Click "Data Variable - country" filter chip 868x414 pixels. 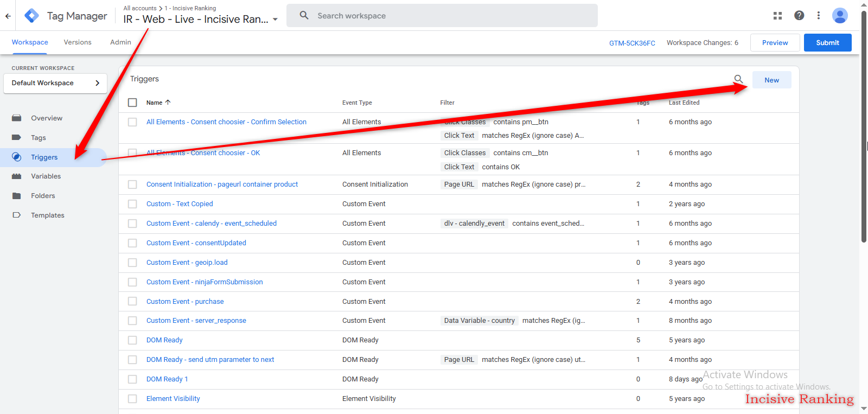click(x=479, y=321)
